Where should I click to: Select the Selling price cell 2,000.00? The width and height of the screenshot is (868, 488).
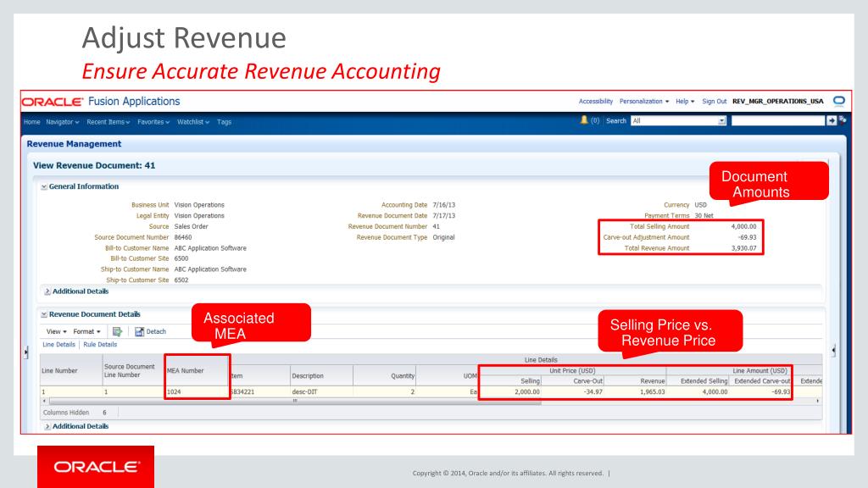[x=510, y=391]
